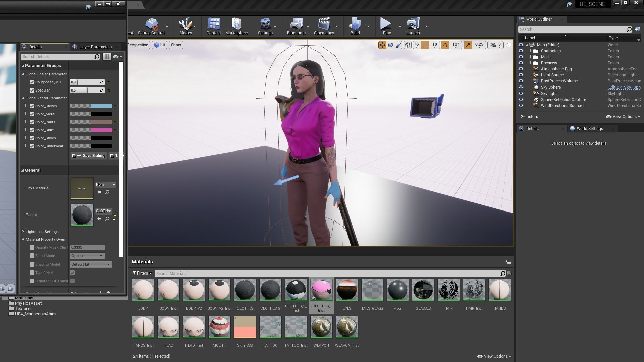The image size is (644, 362).
Task: Click the Build toolbar icon
Action: point(355,26)
